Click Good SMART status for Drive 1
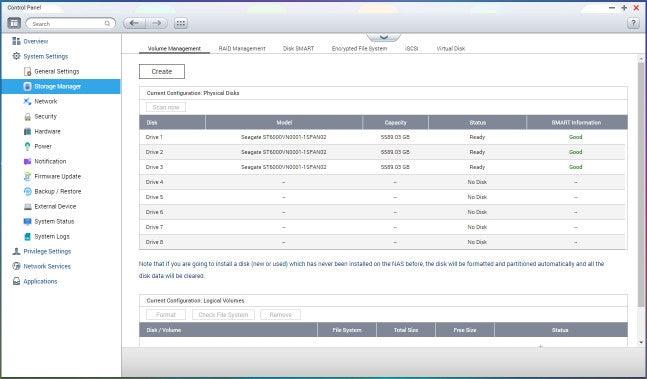Viewport: 647px width, 379px height. tap(576, 137)
